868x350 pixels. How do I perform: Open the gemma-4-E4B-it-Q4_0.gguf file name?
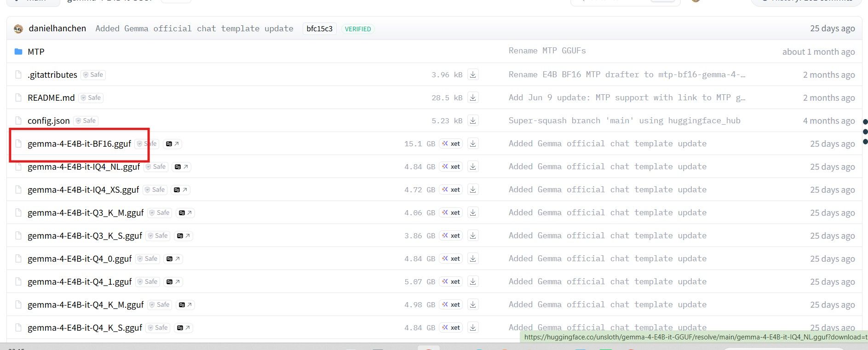click(80, 258)
